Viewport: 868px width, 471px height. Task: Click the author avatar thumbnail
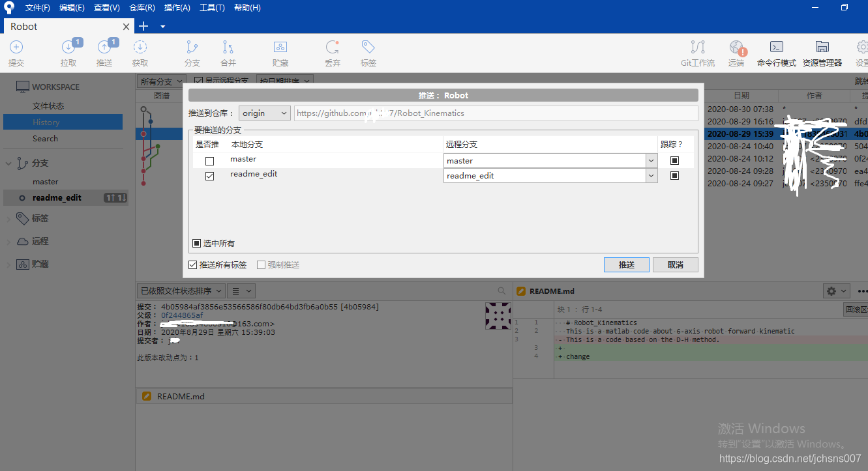coord(498,315)
